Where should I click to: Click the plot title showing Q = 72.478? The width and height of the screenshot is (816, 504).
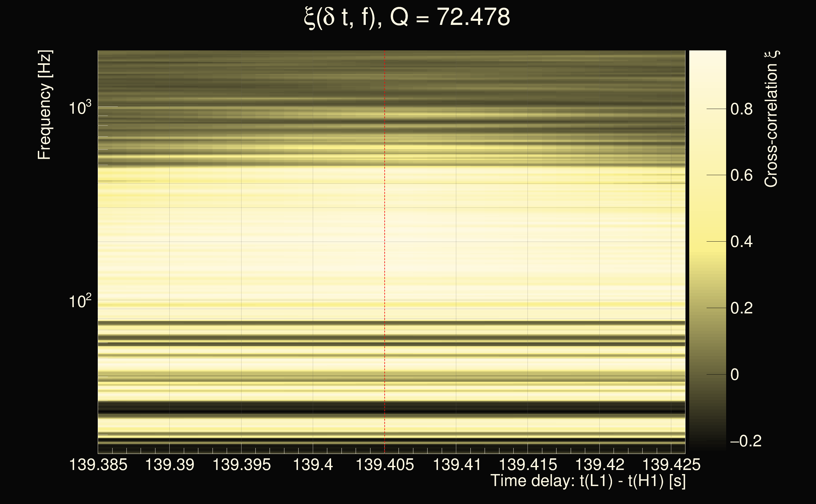(x=407, y=17)
